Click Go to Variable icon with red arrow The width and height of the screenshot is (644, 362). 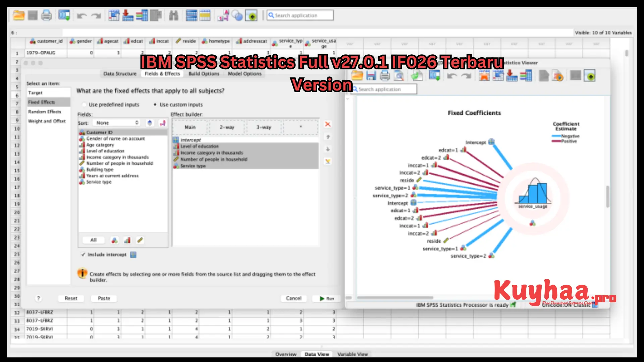click(x=127, y=15)
